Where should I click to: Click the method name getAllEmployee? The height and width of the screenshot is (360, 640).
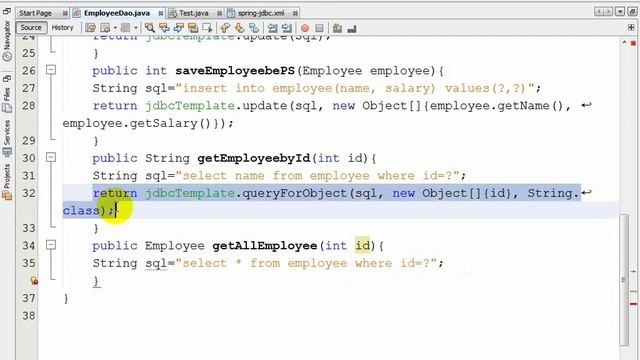[264, 246]
